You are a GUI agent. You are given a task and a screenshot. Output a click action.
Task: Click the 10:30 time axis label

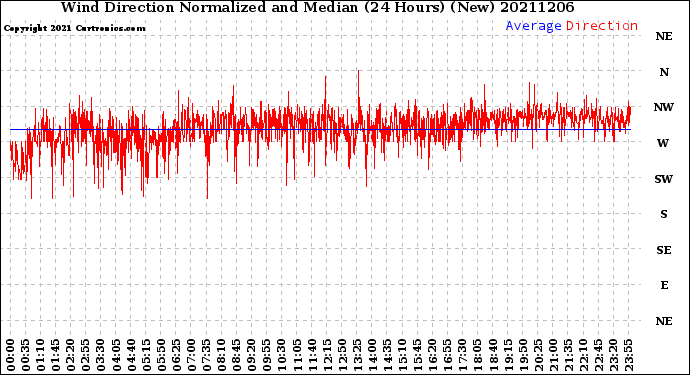coord(282,355)
